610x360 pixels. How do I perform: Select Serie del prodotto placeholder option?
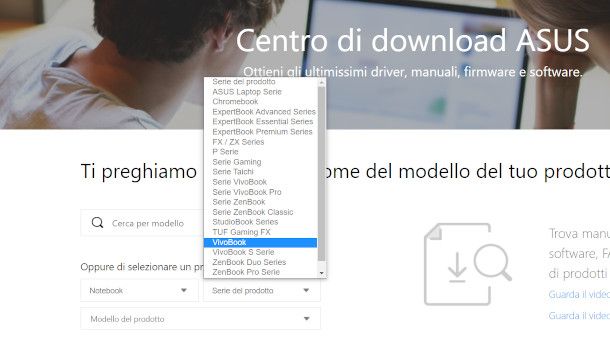[260, 82]
